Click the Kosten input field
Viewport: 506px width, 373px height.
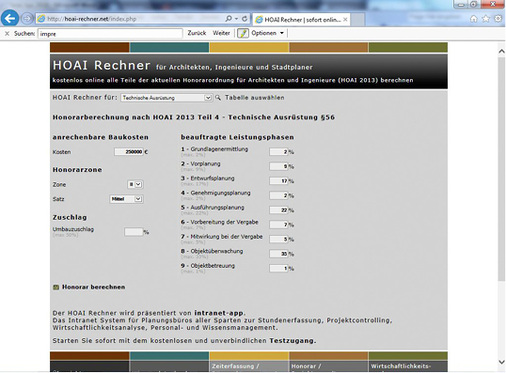[x=129, y=152]
